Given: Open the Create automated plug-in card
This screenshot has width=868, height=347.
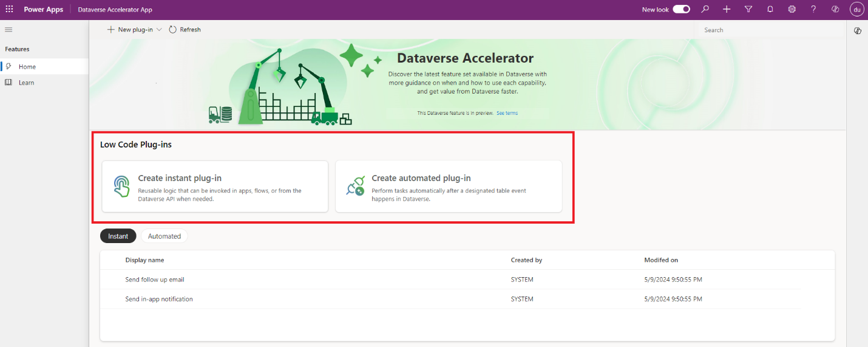Looking at the screenshot, I should 449,187.
